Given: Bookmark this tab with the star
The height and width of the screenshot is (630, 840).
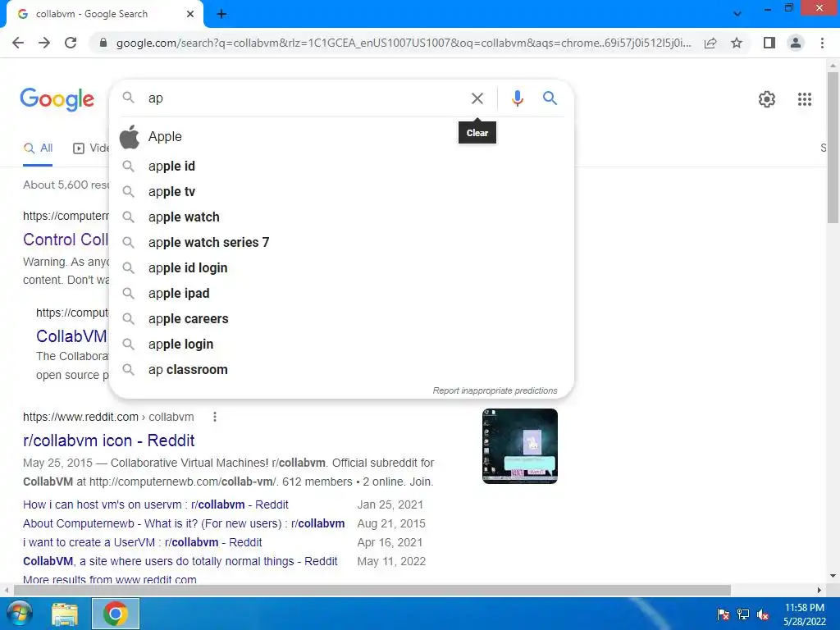Looking at the screenshot, I should click(737, 43).
